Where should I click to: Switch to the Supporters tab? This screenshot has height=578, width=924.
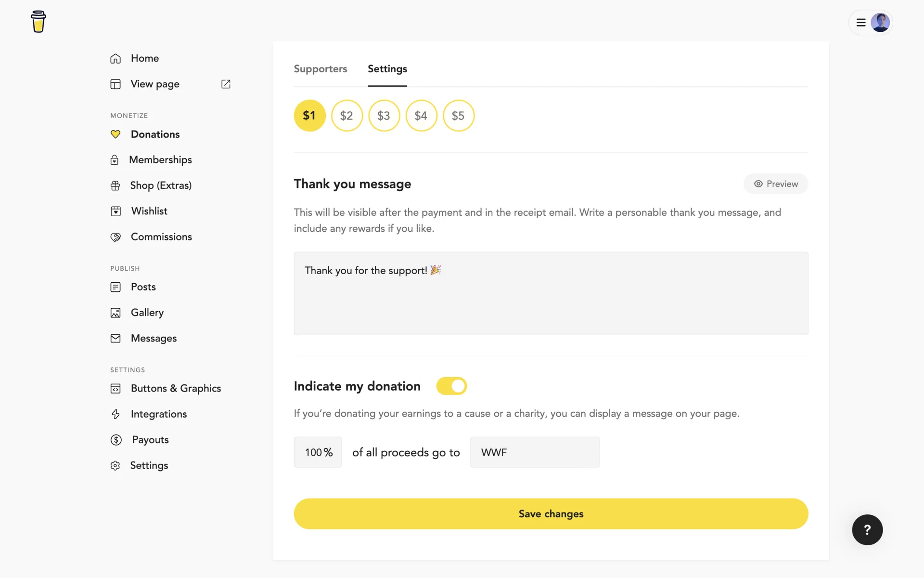pyautogui.click(x=320, y=69)
